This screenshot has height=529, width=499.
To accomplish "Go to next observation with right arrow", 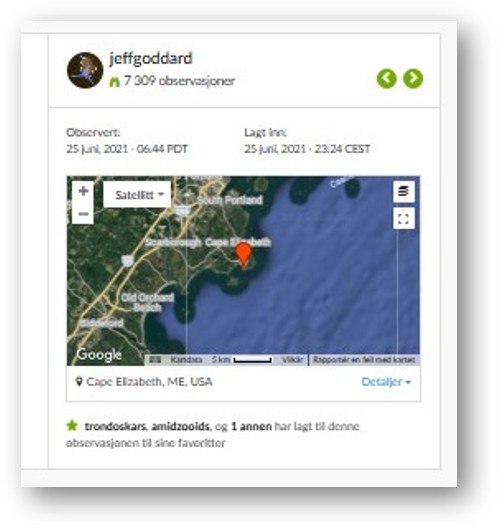I will click(413, 79).
